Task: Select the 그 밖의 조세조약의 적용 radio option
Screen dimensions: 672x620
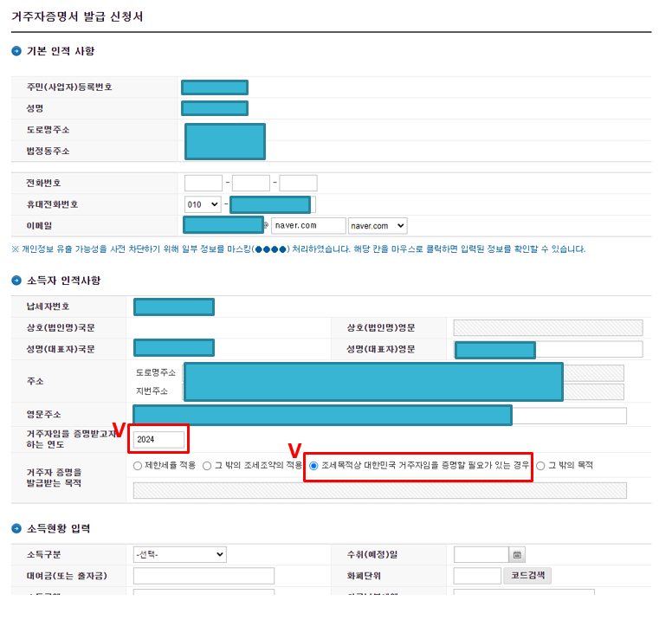Action: pos(207,466)
